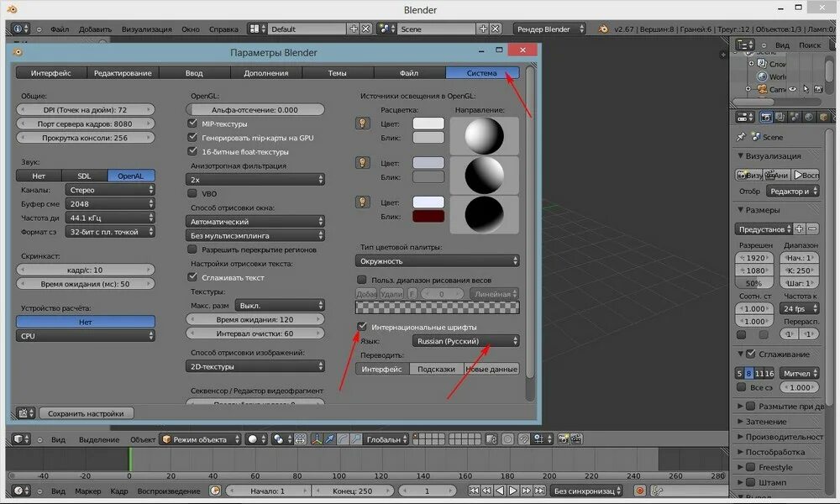
Task: Click the OpenGL render animation clapper icon
Action: pos(576,439)
